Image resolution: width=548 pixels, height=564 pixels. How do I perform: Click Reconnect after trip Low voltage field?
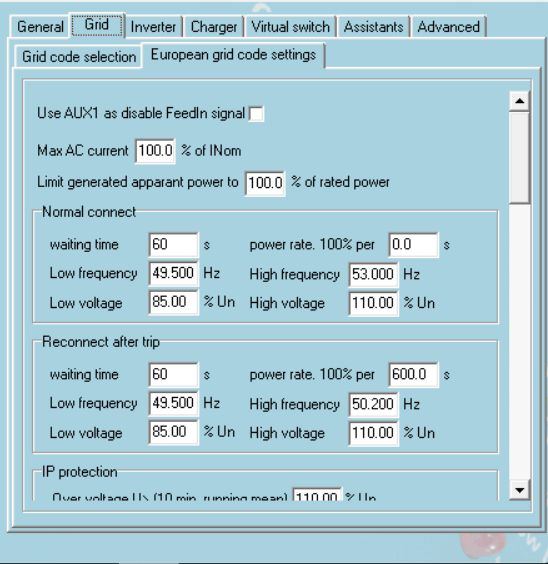click(173, 432)
